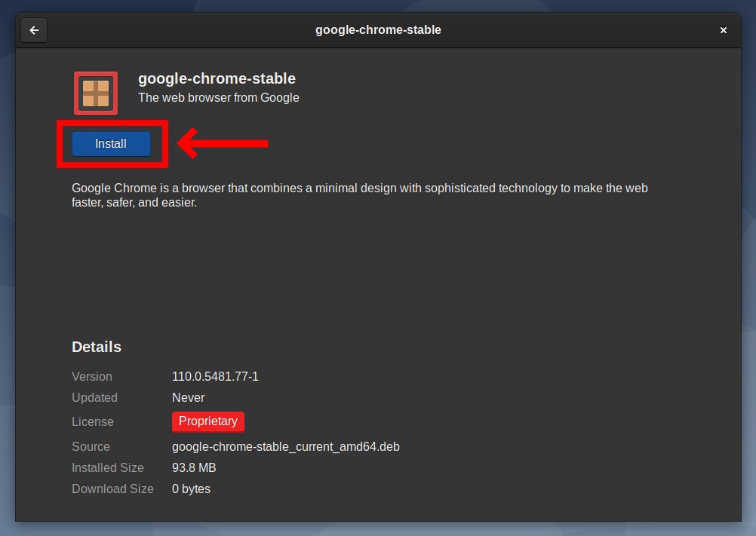Click 'The web browser from Google' subtitle

coord(218,98)
